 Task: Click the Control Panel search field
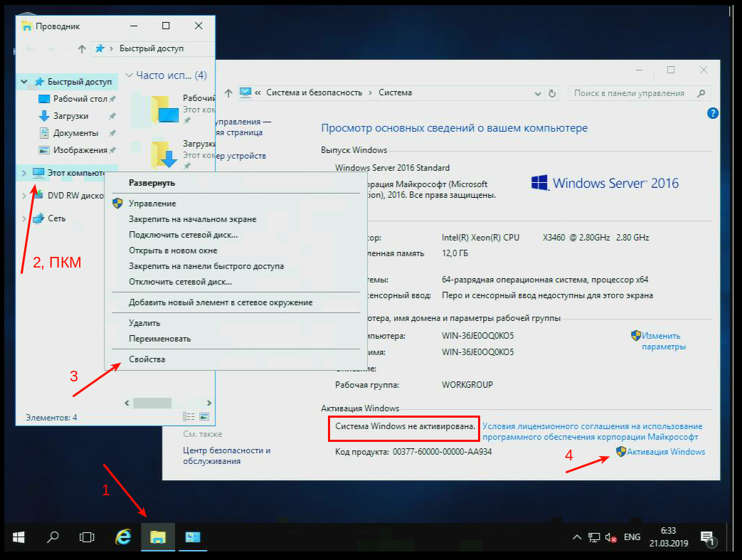click(632, 93)
